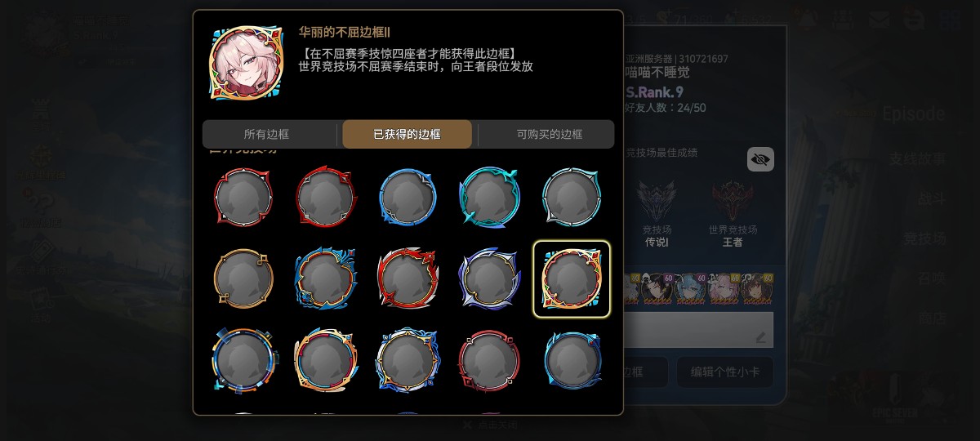The height and width of the screenshot is (441, 980).
Task: Open the 可购买的边框 tab
Action: (549, 134)
